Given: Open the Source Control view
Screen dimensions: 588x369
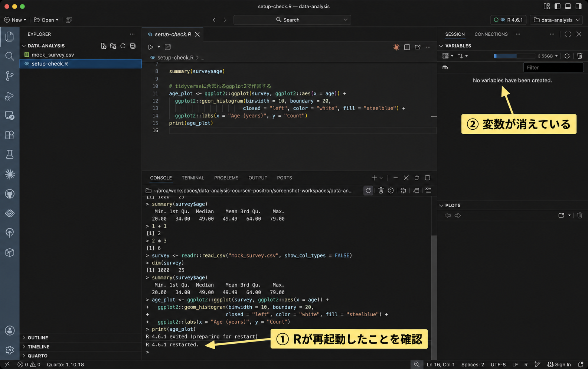Looking at the screenshot, I should click(x=10, y=76).
